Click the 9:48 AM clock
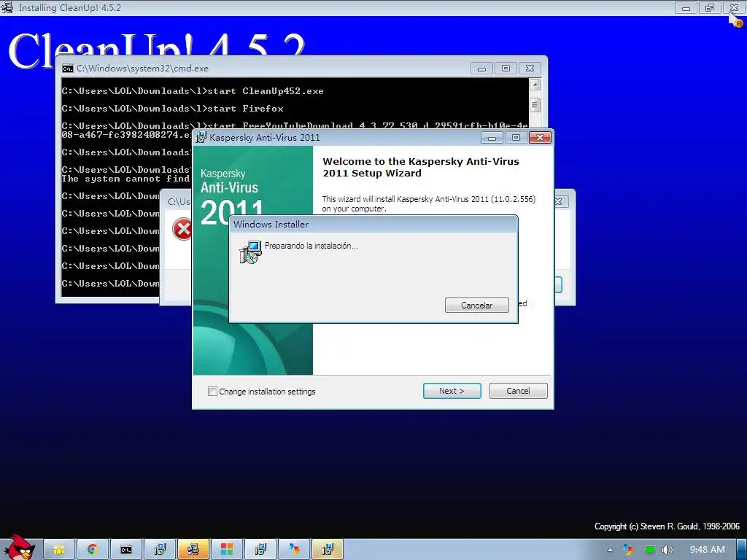 point(707,550)
